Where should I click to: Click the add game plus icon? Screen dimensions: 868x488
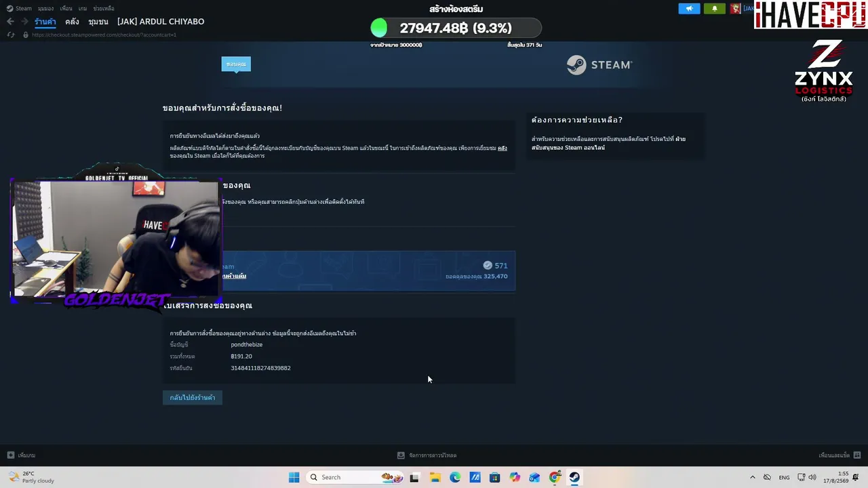click(10, 455)
